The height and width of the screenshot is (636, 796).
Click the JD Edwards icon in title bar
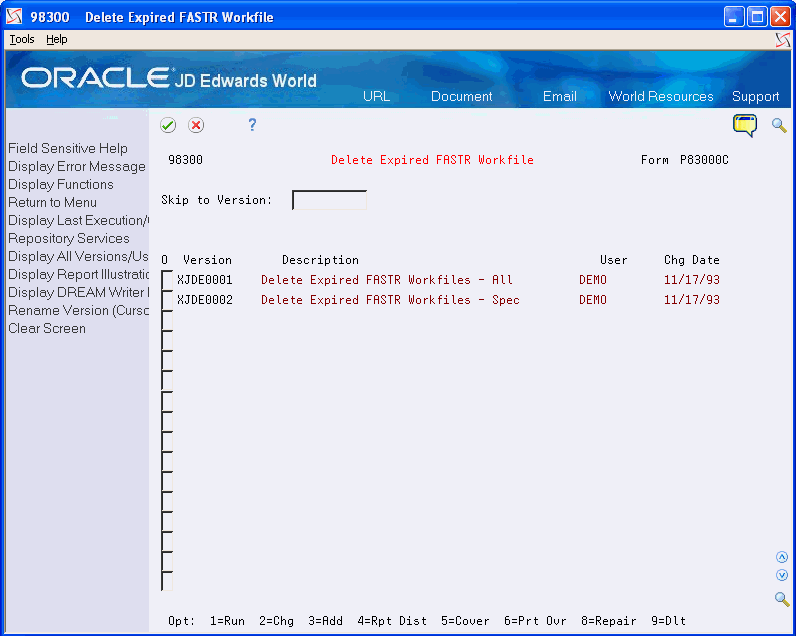click(14, 17)
